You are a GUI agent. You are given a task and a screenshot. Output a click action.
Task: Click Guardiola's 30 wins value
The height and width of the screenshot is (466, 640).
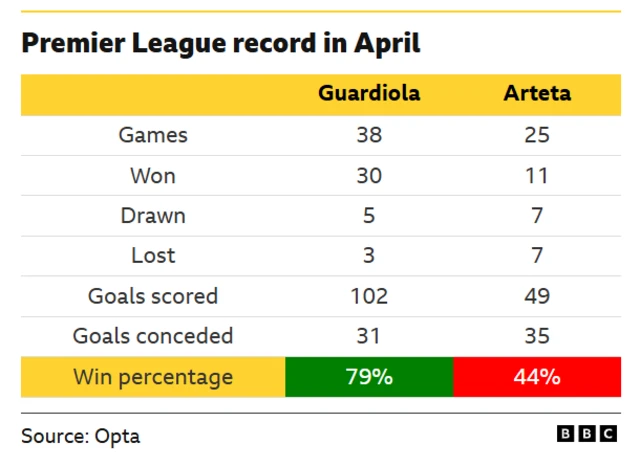point(369,176)
